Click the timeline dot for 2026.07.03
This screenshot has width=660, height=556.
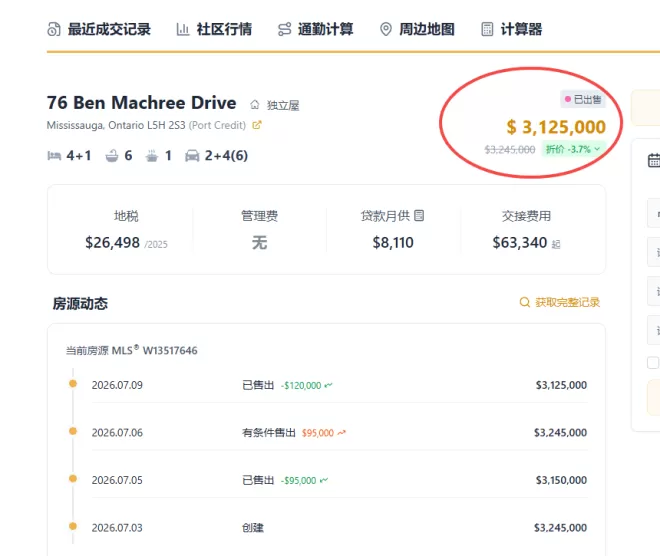point(73,526)
